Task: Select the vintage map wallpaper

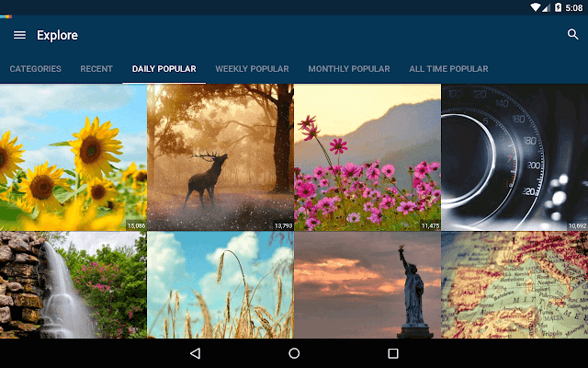Action: click(514, 284)
